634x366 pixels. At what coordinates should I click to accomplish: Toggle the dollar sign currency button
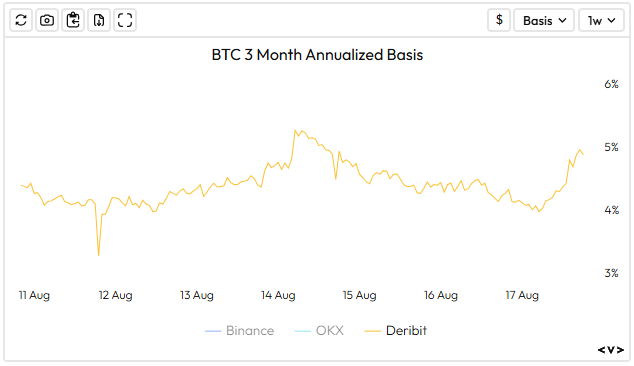pyautogui.click(x=499, y=20)
